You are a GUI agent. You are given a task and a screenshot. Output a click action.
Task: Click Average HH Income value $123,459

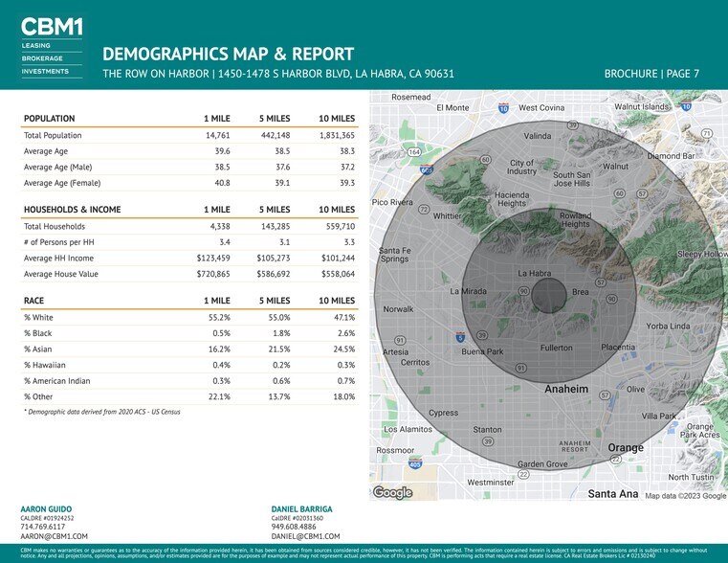tap(213, 258)
